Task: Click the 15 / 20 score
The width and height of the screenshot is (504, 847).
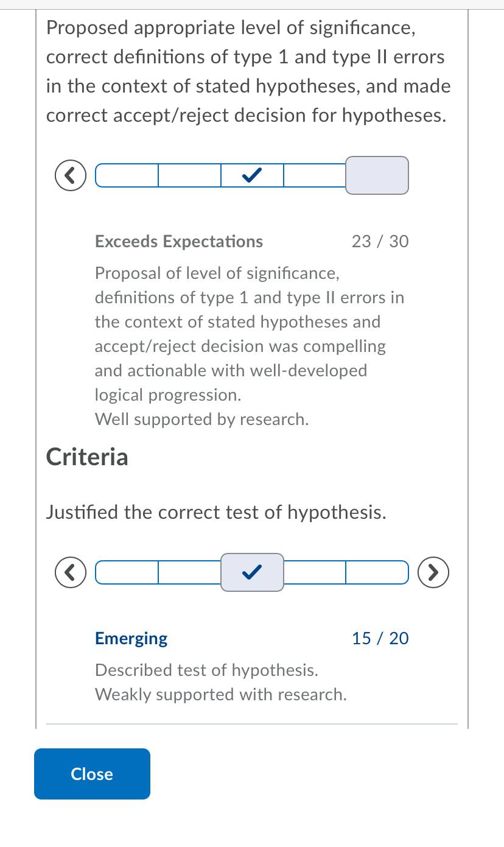Action: tap(380, 638)
